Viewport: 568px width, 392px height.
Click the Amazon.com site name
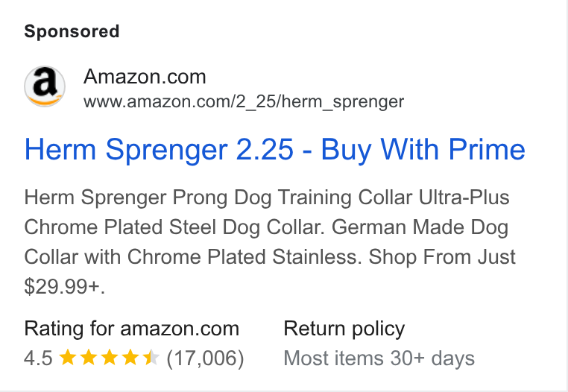pyautogui.click(x=145, y=77)
